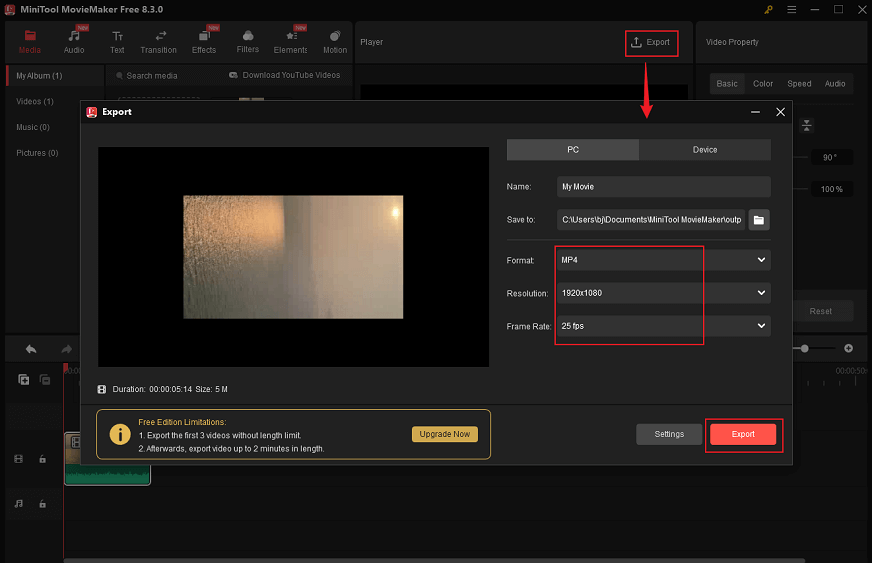The height and width of the screenshot is (563, 872).
Task: Click the vertical flip icon in Video Property
Action: [806, 126]
